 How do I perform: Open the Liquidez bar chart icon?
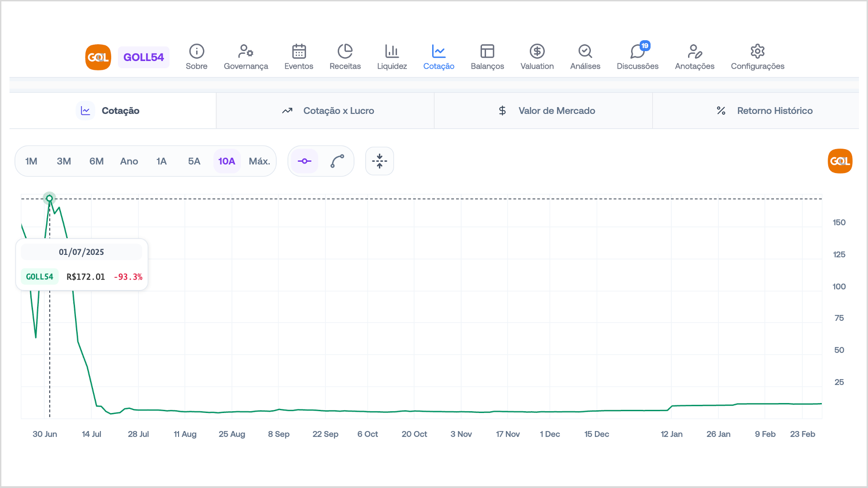coord(392,52)
